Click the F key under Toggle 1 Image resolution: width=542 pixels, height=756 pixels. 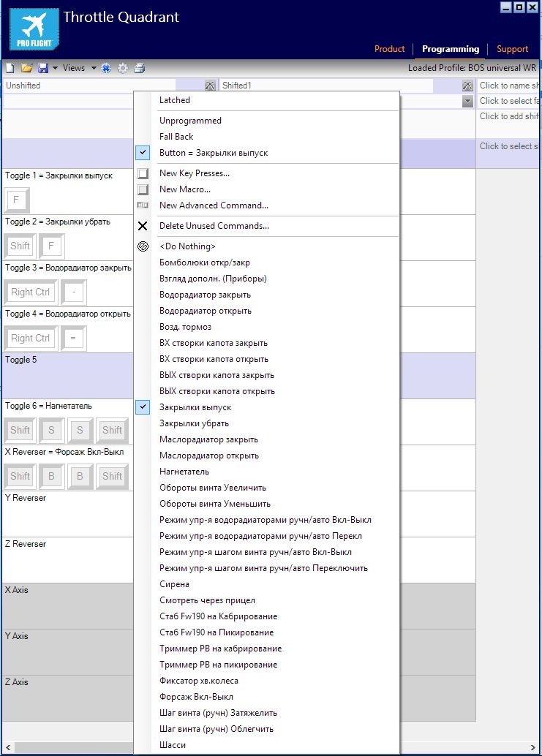17,200
